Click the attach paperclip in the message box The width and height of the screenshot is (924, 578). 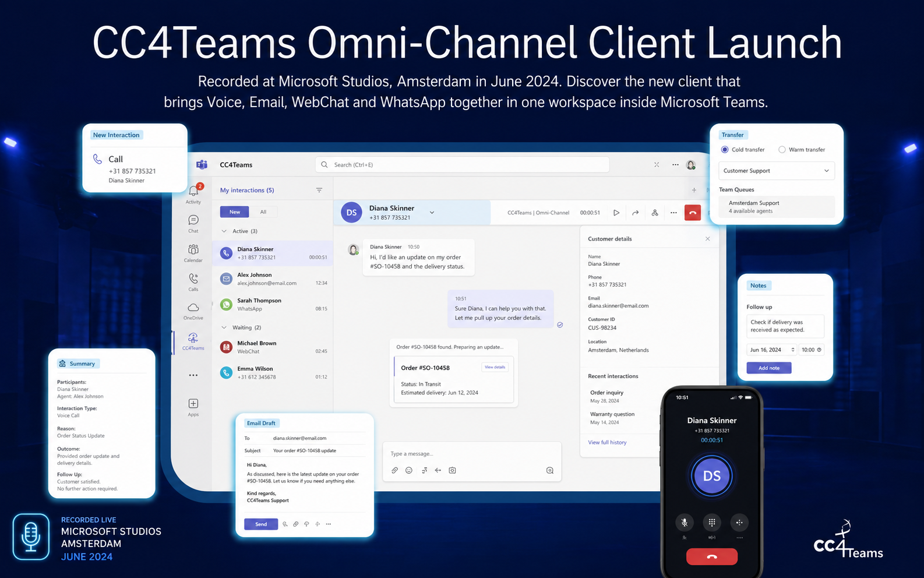point(395,470)
